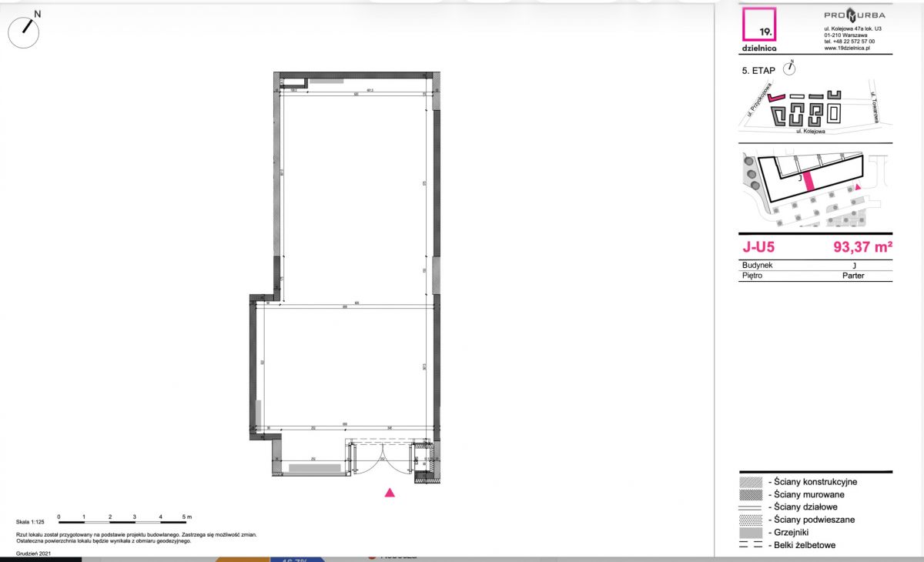
Task: Click the Grzejniki gray legend swatch
Action: [x=751, y=533]
